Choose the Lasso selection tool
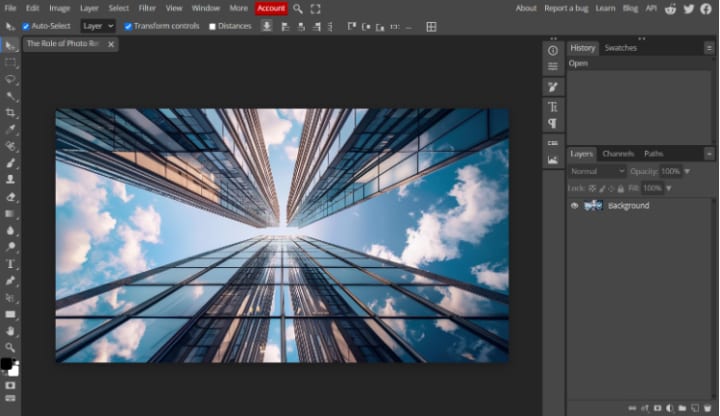The width and height of the screenshot is (720, 416). 11,78
